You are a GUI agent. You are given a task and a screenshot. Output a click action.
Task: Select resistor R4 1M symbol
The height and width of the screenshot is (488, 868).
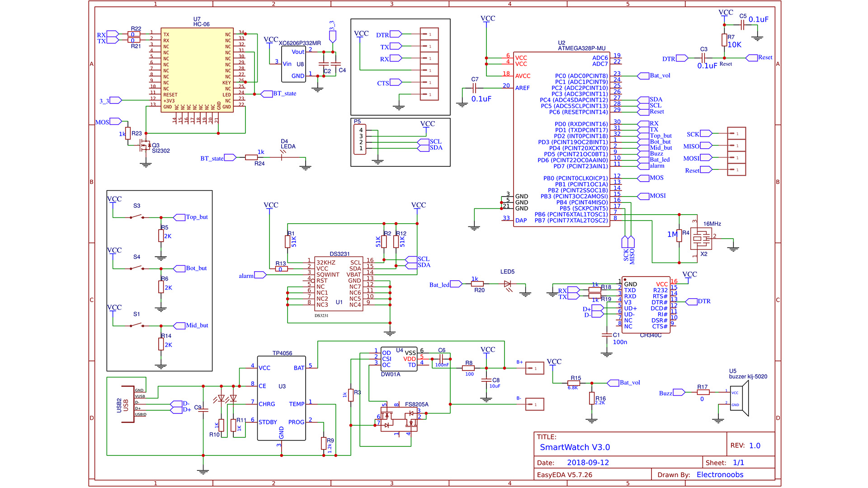[679, 236]
